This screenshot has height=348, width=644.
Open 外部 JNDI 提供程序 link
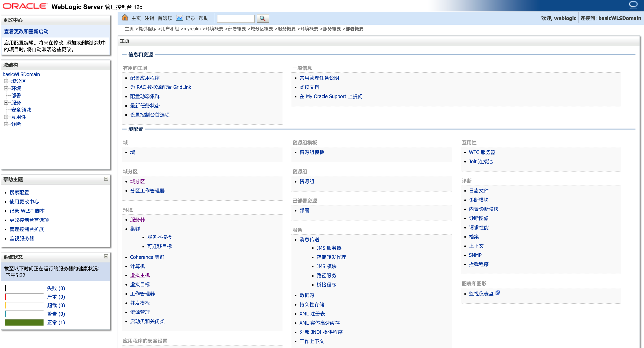click(x=321, y=332)
